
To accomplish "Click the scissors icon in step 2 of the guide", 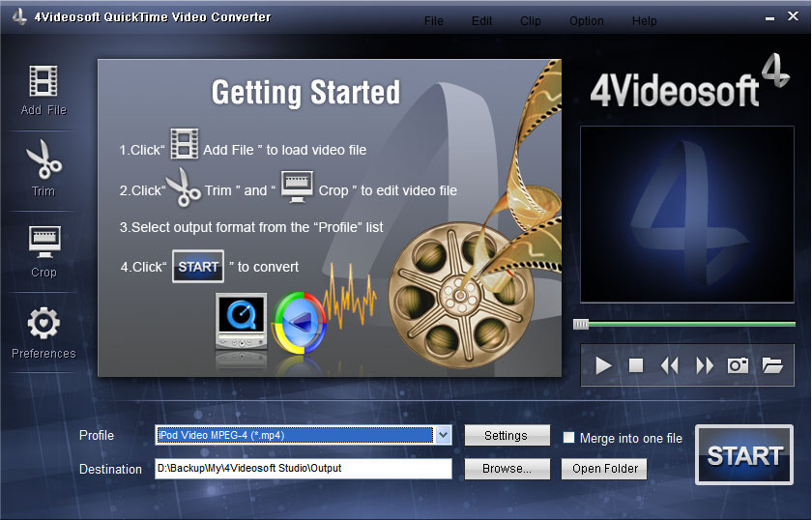I will coord(184,188).
